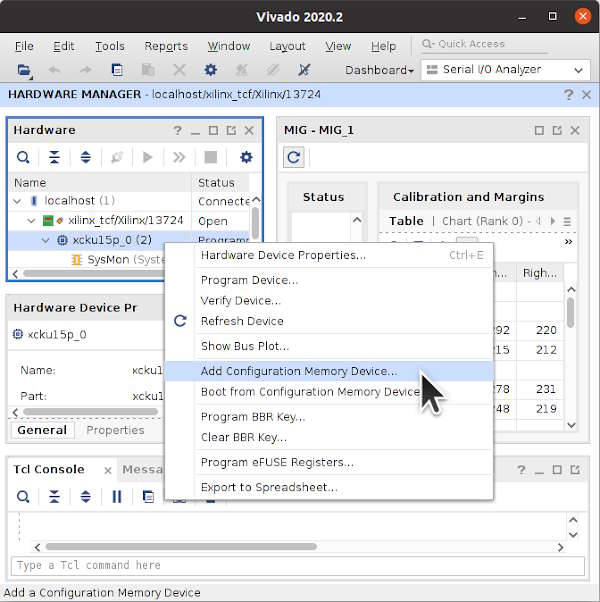The width and height of the screenshot is (600, 602).
Task: Maximize the MIG - MIG_1 panel
Action: click(x=539, y=131)
